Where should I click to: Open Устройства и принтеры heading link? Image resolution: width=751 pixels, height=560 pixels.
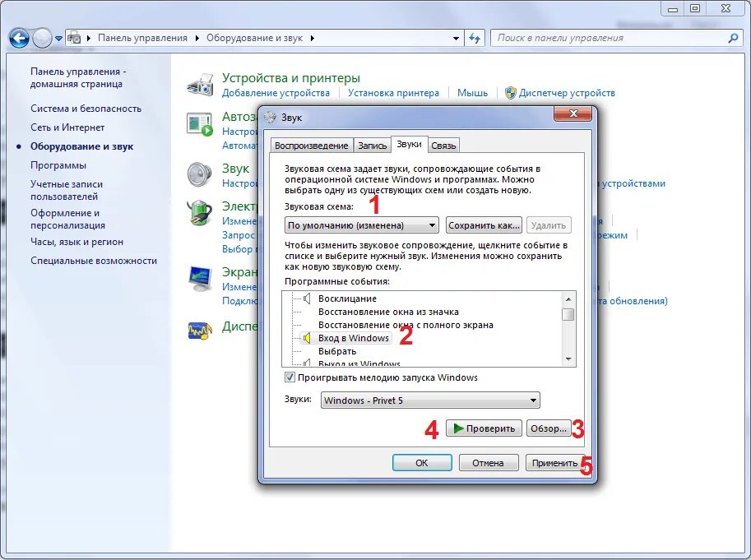pyautogui.click(x=290, y=77)
